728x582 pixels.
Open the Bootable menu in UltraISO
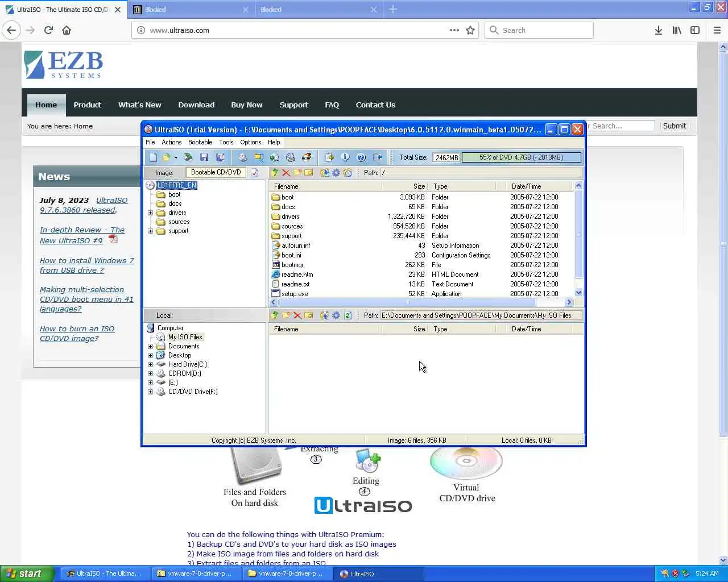point(200,142)
